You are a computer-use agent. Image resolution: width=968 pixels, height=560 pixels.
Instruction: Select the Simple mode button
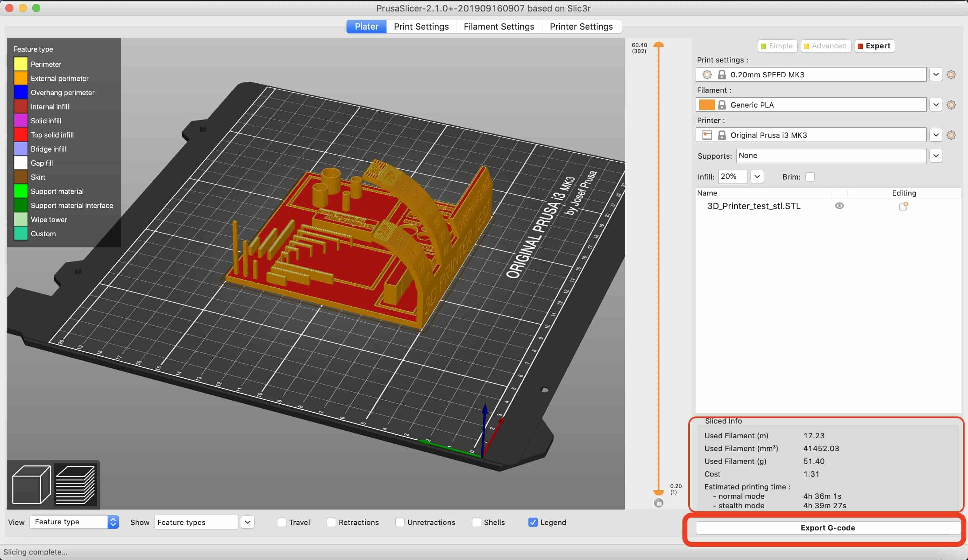[x=775, y=45]
